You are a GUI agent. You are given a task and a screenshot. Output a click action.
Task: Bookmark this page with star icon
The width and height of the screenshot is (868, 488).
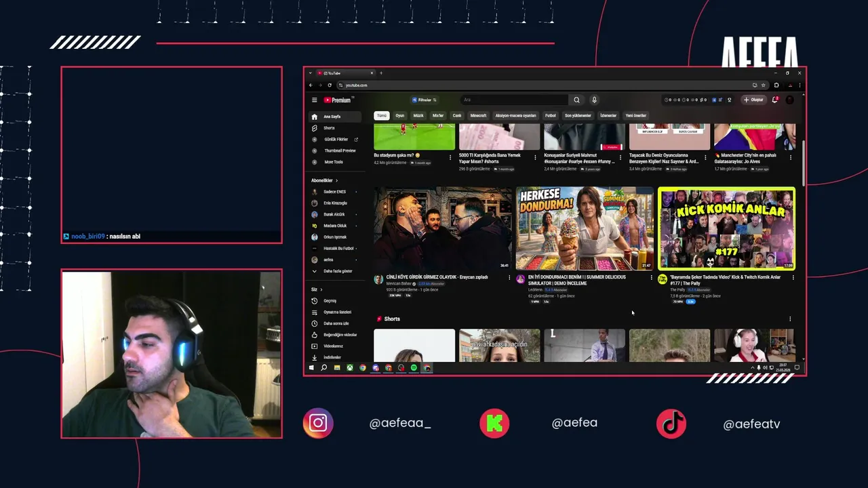coord(764,85)
